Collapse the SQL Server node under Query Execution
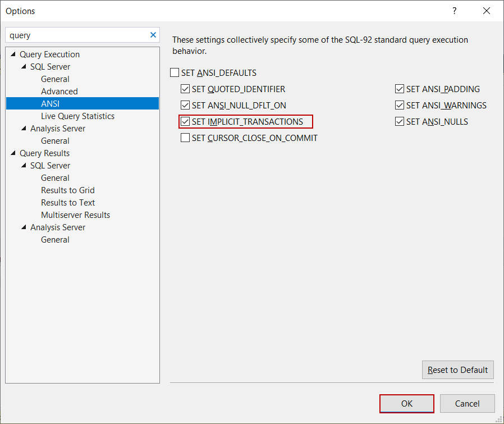Screen dimensions: 504x424 pos(23,66)
